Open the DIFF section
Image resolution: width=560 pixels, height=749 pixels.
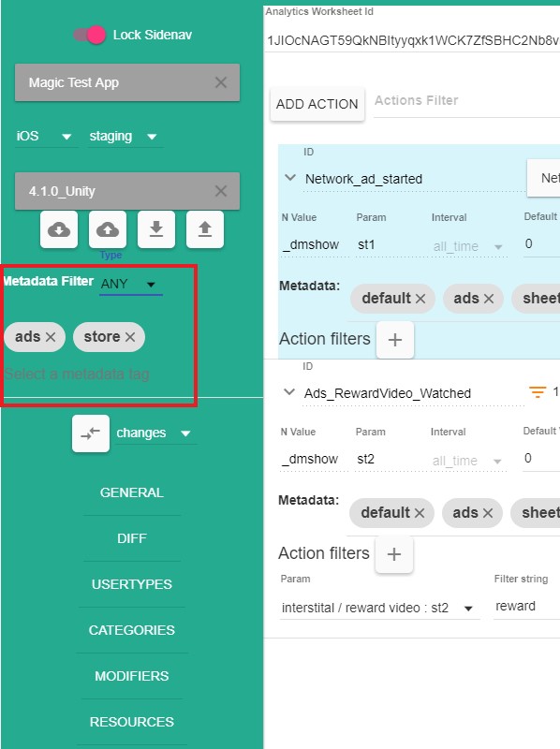[x=132, y=538]
